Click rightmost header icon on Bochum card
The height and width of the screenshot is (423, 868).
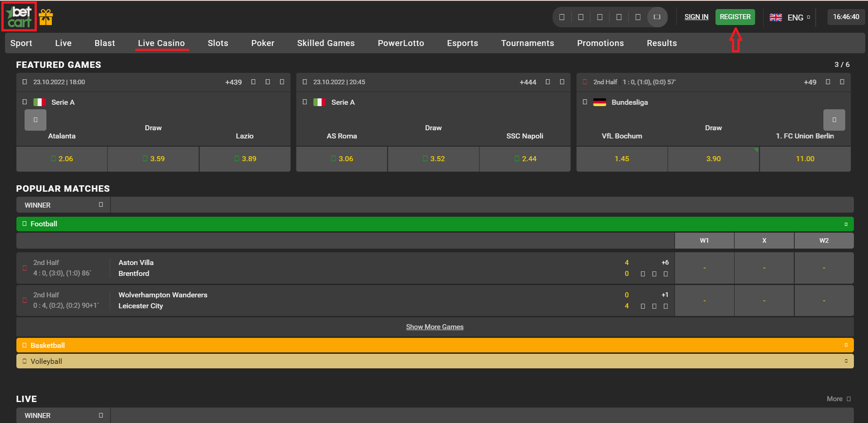pyautogui.click(x=842, y=82)
